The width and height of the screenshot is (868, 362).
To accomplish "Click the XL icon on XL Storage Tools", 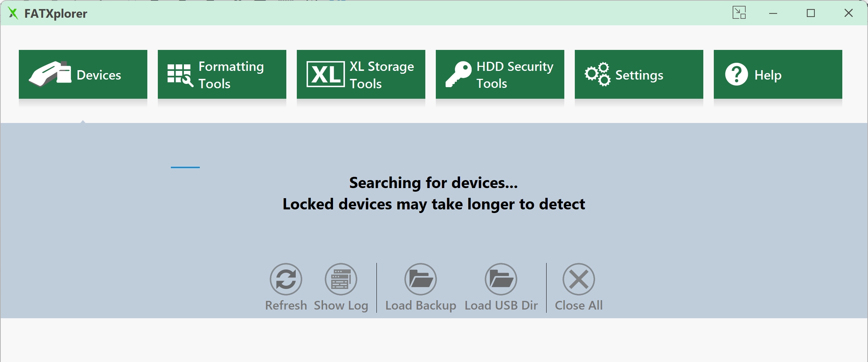I will coord(325,74).
